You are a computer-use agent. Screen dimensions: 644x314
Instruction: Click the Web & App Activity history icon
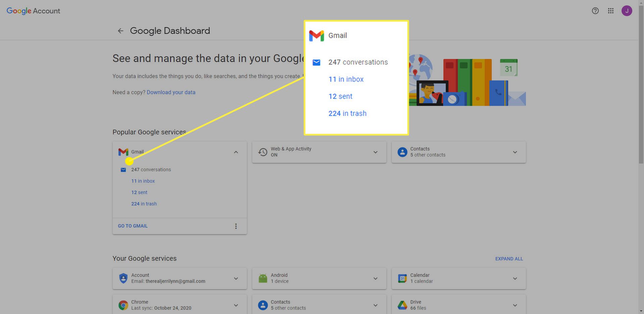(263, 152)
